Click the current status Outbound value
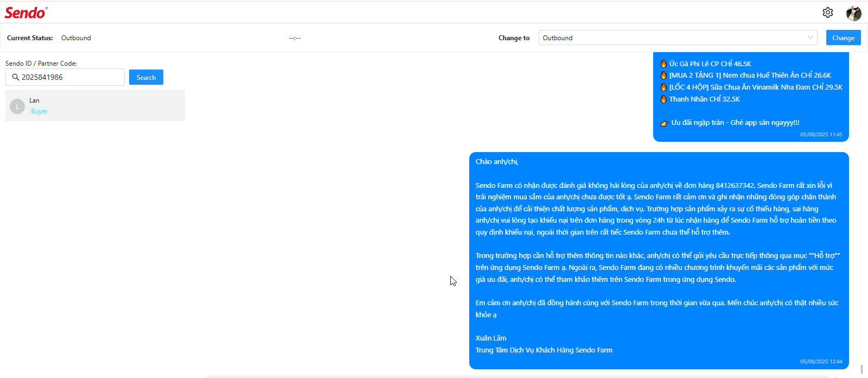 [76, 38]
